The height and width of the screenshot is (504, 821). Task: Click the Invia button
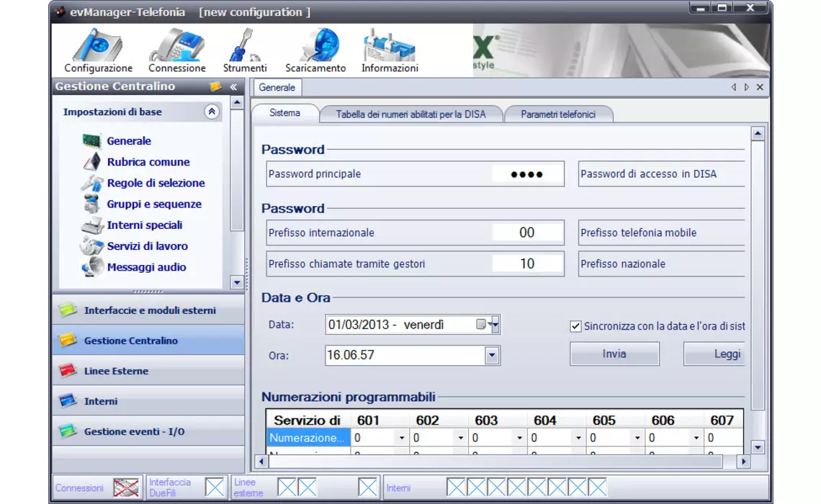point(614,354)
